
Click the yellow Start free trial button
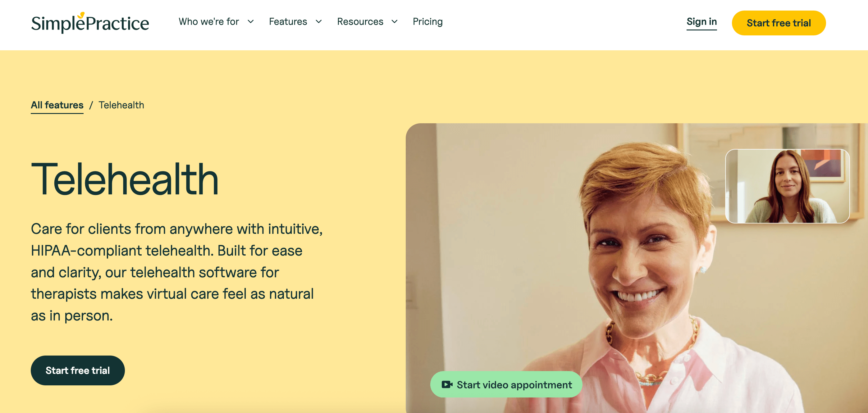coord(779,23)
